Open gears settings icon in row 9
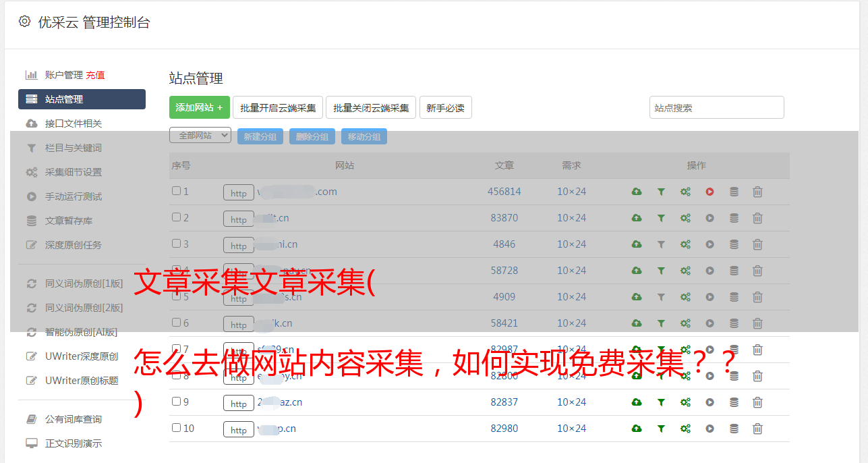The image size is (868, 463). pyautogui.click(x=685, y=402)
